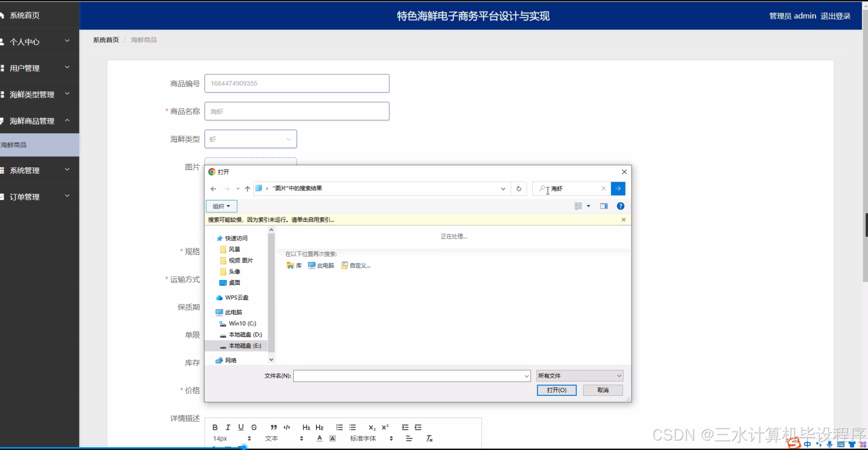The height and width of the screenshot is (450, 868).
Task: Click the clear formatting icon
Action: [429, 438]
